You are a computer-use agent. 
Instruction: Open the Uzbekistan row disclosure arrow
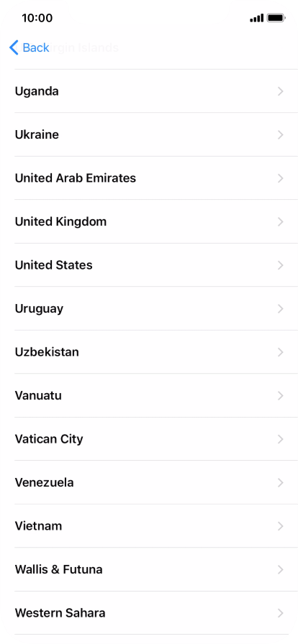pyautogui.click(x=281, y=352)
